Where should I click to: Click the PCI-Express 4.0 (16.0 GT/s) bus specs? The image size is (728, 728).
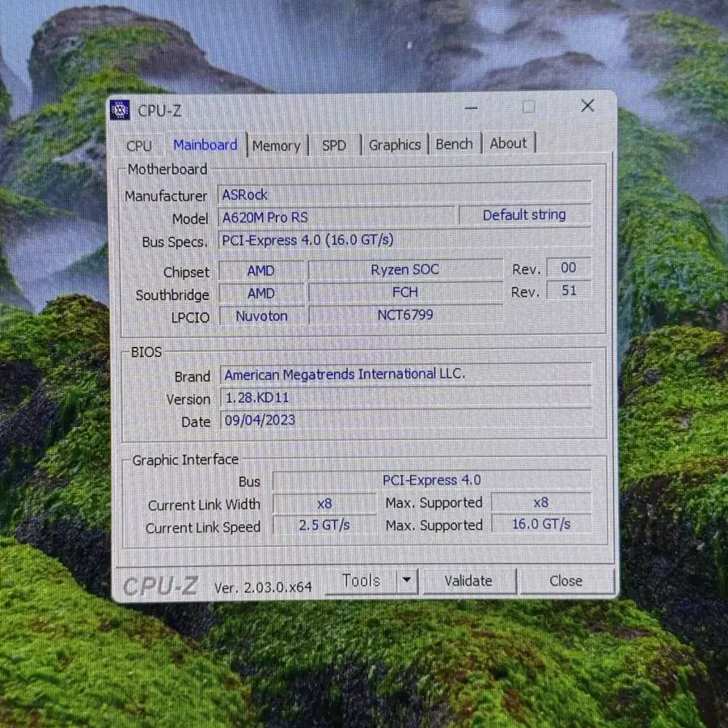click(x=404, y=239)
